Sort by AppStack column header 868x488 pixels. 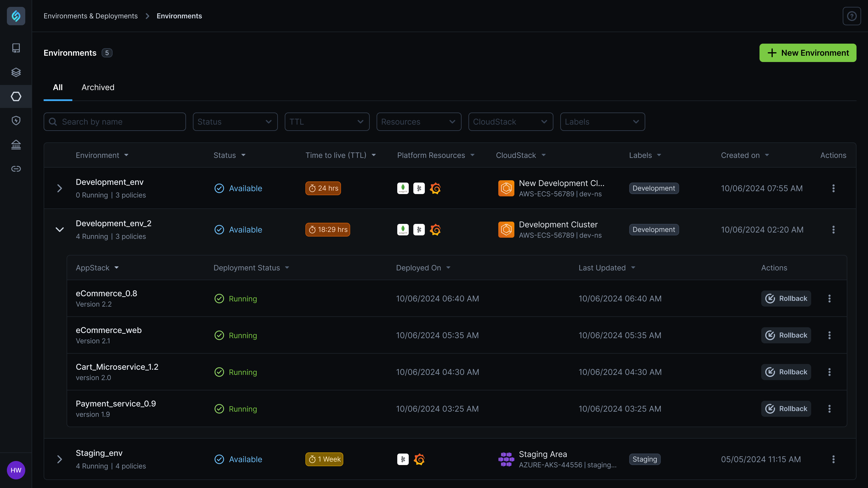[x=97, y=268]
